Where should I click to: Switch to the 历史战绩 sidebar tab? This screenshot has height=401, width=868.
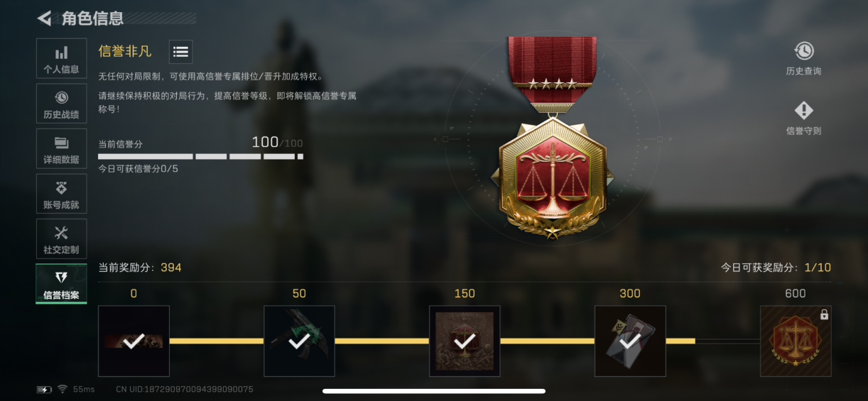click(61, 104)
